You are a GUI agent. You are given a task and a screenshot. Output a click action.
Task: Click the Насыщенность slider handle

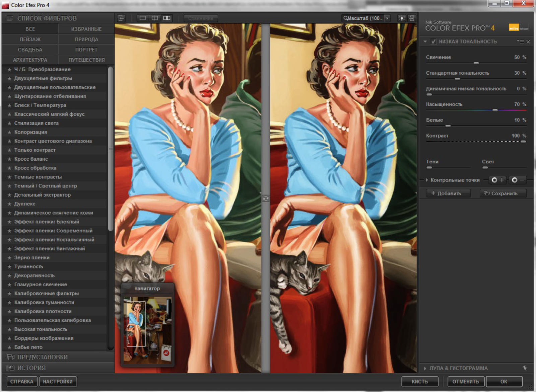click(495, 110)
